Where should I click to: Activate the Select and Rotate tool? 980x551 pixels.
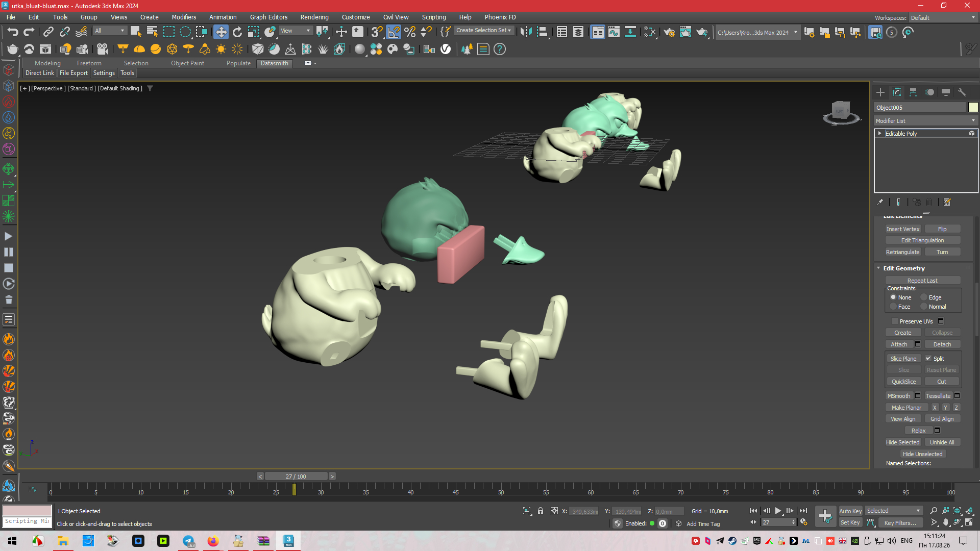pos(237,32)
